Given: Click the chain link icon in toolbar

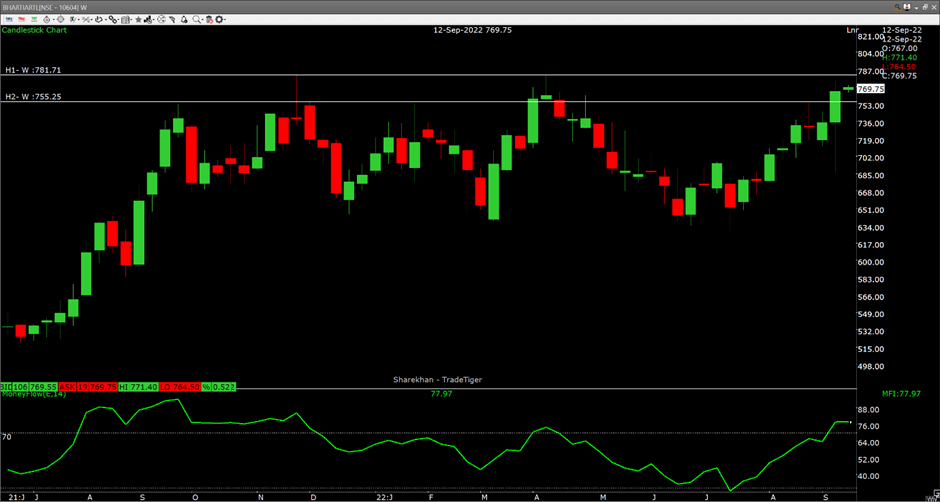Looking at the screenshot, I should pos(112,19).
